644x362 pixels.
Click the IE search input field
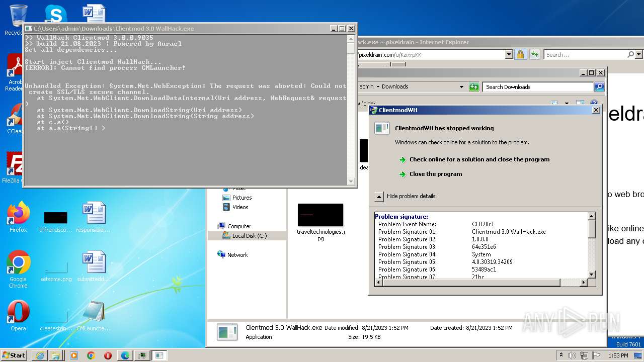[585, 54]
